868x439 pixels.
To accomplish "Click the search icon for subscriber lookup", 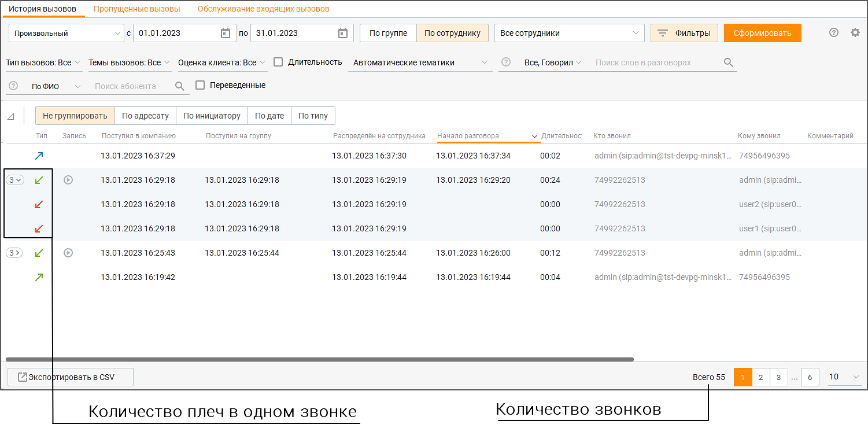I will [x=180, y=86].
